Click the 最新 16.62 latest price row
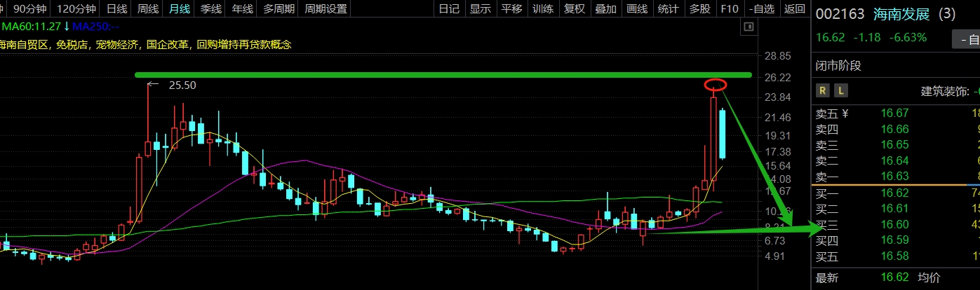 [861, 277]
